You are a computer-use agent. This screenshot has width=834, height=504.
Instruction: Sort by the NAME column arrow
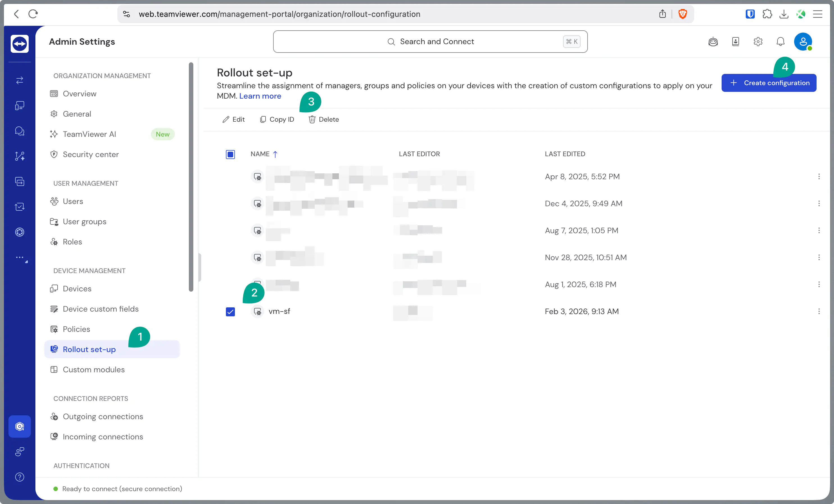(x=275, y=154)
